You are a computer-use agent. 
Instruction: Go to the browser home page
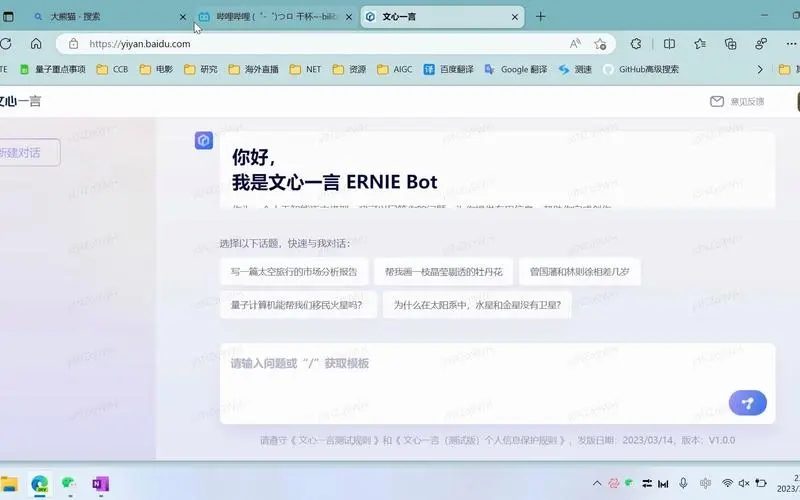tap(36, 44)
